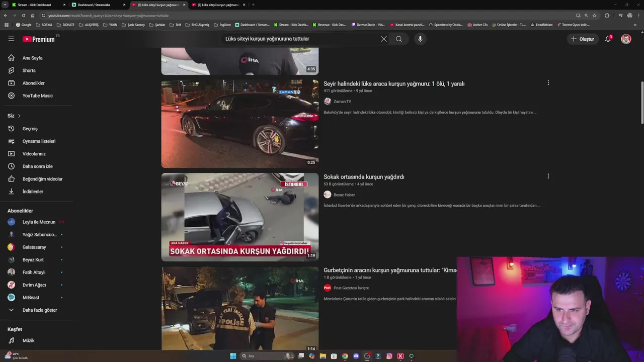Open the Windows Start menu
The image size is (644, 362).
pos(233,356)
